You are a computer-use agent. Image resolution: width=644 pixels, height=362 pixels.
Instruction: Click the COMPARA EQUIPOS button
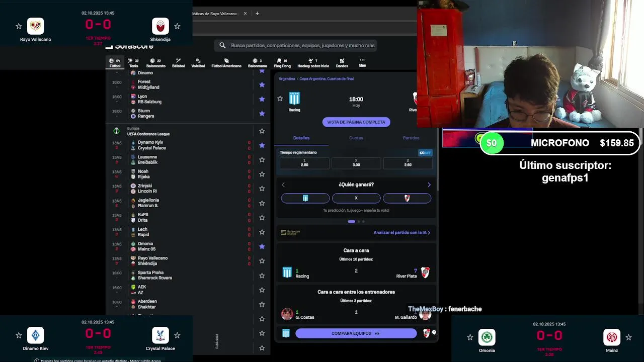(356, 333)
